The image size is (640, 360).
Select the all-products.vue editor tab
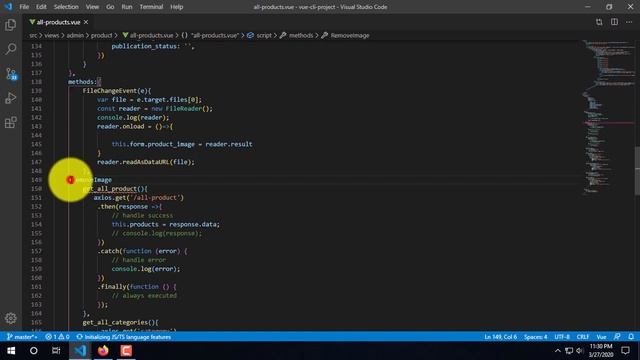click(58, 22)
